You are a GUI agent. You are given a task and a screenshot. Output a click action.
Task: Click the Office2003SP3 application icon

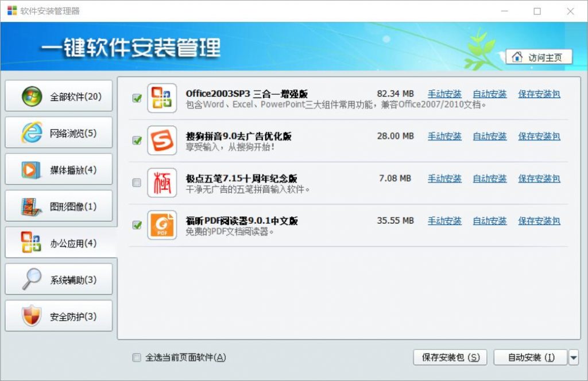tap(162, 98)
